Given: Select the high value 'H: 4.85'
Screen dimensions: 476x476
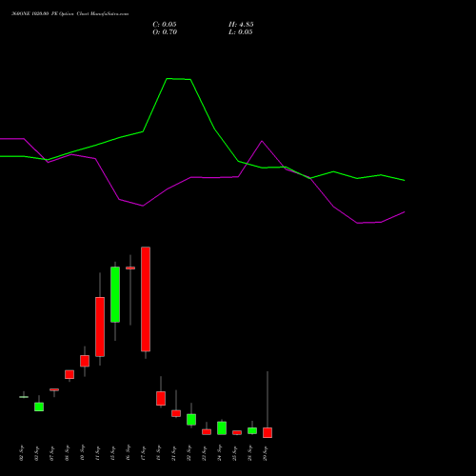Looking at the screenshot, I should coord(241,25).
